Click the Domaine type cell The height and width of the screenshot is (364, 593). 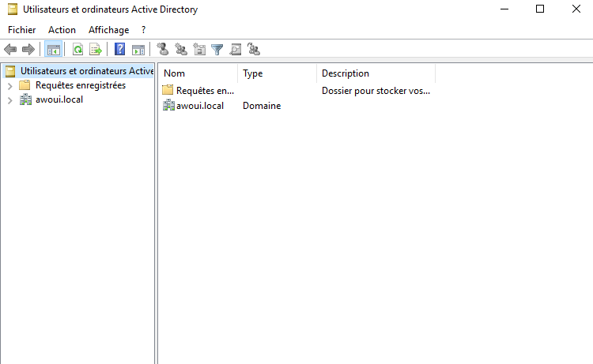click(262, 106)
